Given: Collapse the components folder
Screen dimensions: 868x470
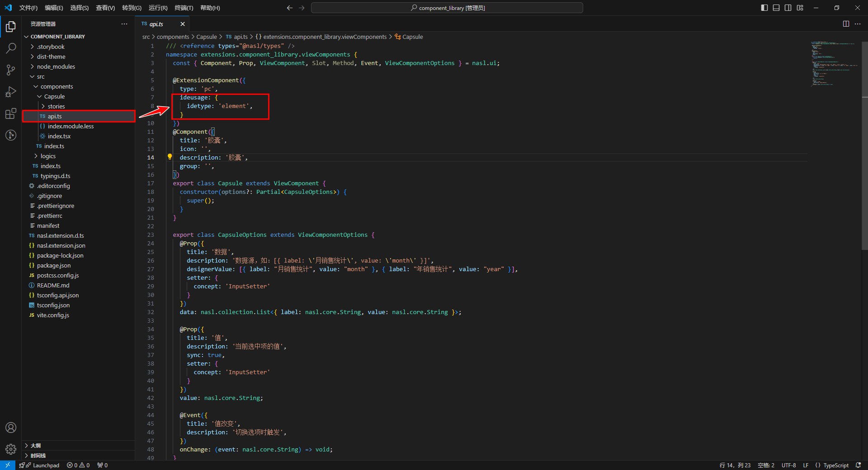Looking at the screenshot, I should [x=79, y=86].
